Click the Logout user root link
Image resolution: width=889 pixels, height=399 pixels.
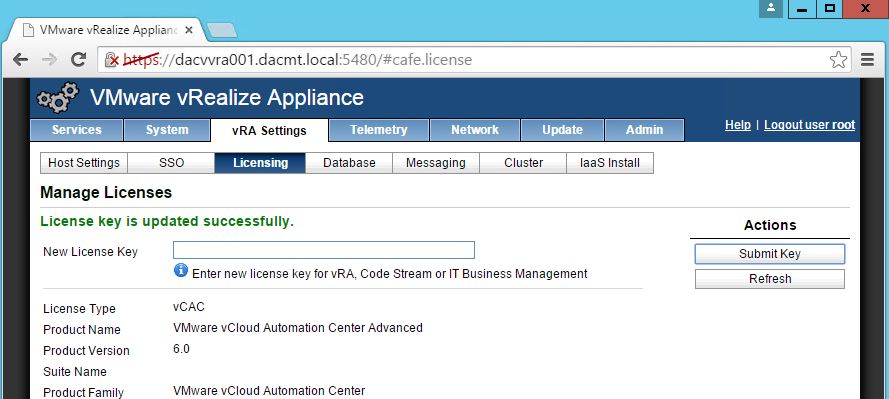(x=809, y=125)
